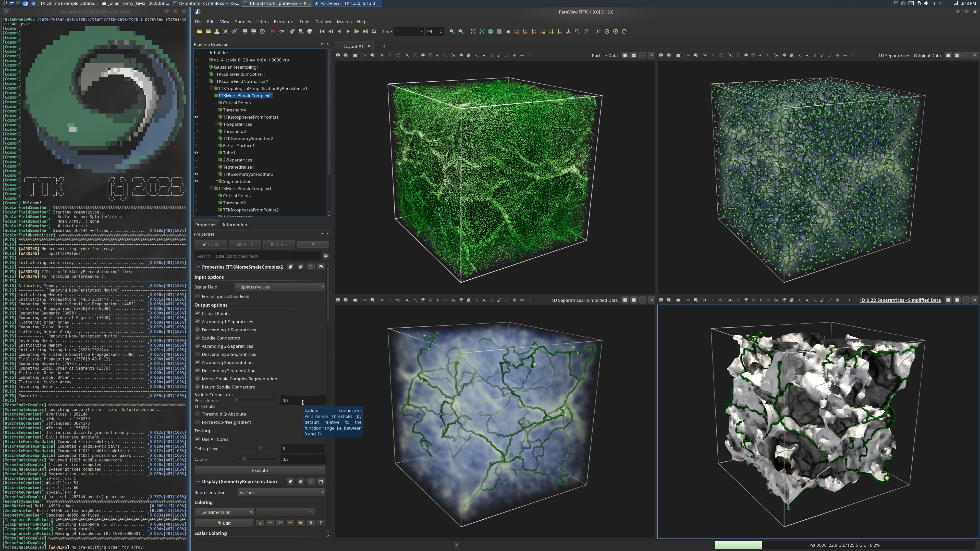Split Particle Data view horizontally
The width and height of the screenshot is (980, 551).
(625, 56)
